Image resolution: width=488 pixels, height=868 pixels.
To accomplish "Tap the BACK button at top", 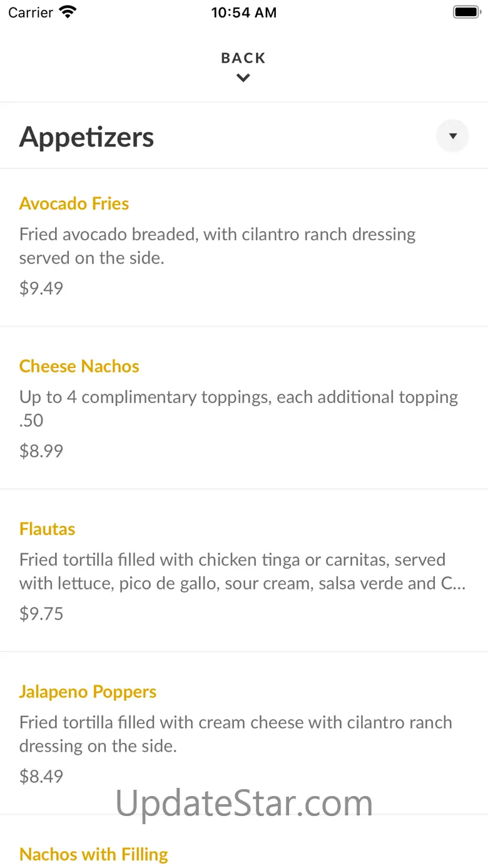I will tap(243, 58).
